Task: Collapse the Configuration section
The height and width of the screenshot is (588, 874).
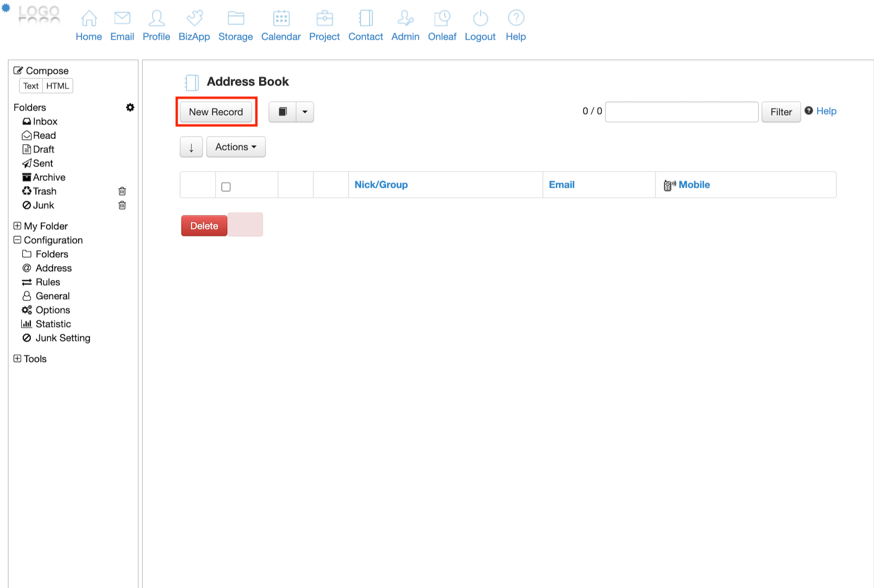Action: (x=17, y=240)
